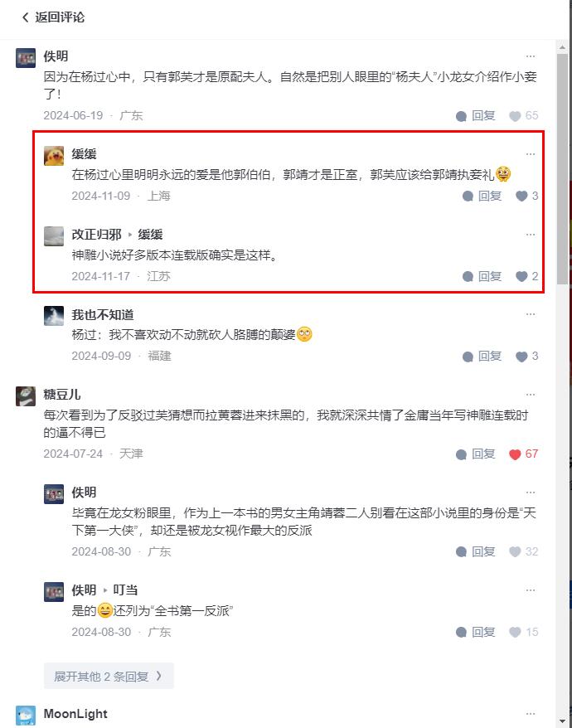Viewport: 572px width, 728px height.
Task: Open 糖豆儿's avatar image
Action: pos(26,396)
